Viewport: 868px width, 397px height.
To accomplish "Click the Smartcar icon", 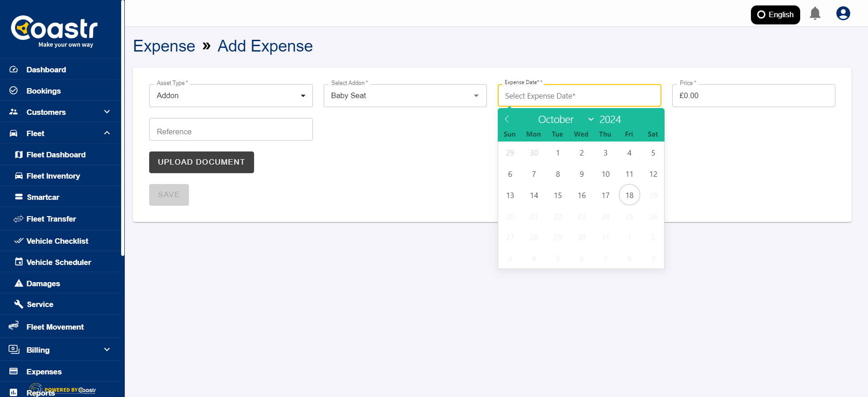I will coord(19,197).
